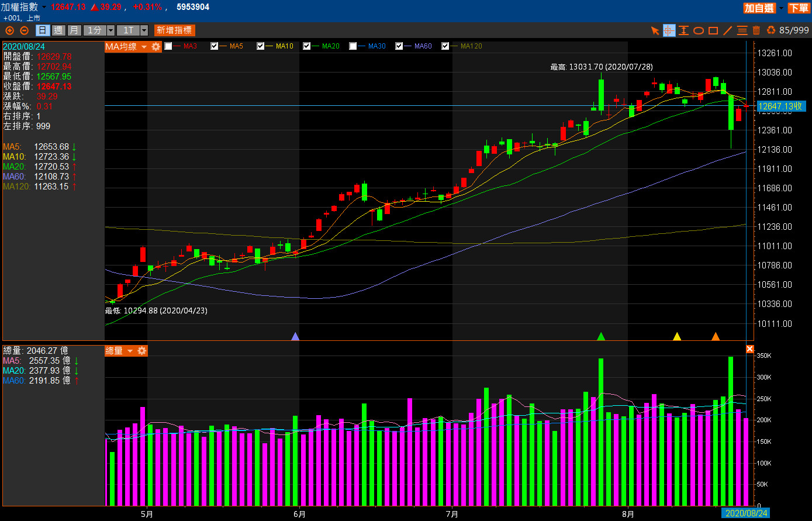
Task: Enable the MA3 checkbox
Action: point(168,46)
